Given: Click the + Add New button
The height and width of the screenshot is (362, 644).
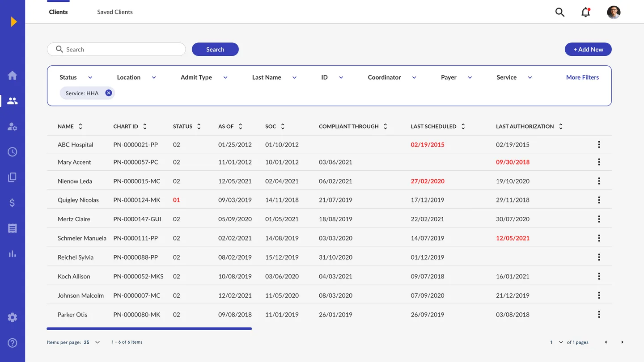Looking at the screenshot, I should (x=588, y=49).
